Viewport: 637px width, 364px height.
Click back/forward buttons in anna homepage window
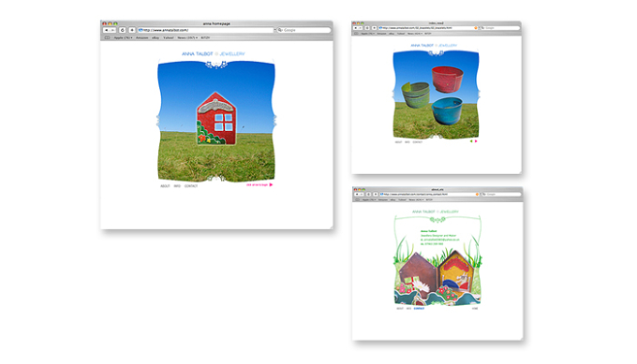[x=110, y=30]
